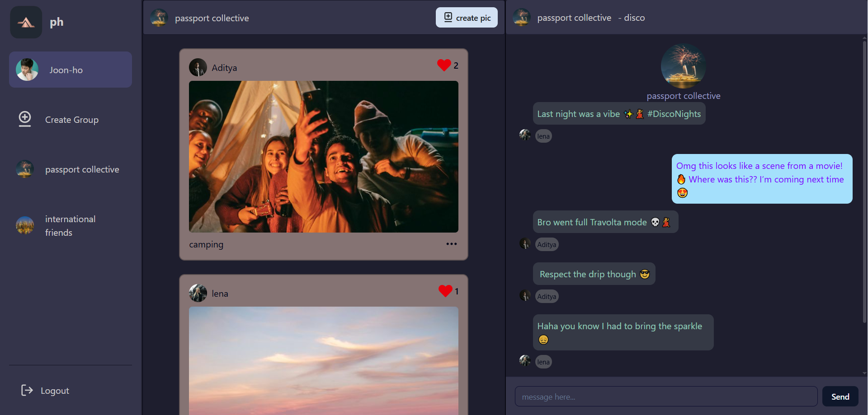Click lena's avatar on sunset post
The width and height of the screenshot is (868, 415).
tap(198, 293)
